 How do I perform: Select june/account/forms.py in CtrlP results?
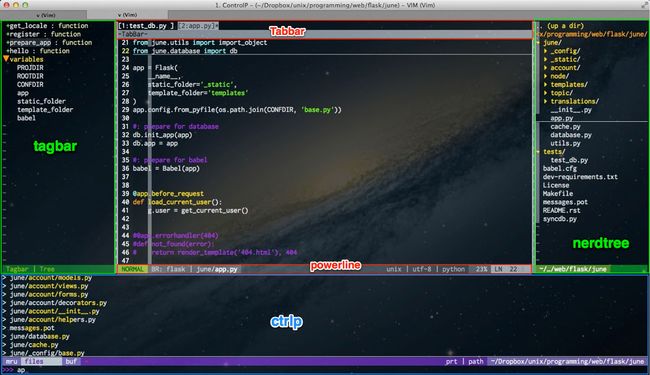pyautogui.click(x=49, y=294)
